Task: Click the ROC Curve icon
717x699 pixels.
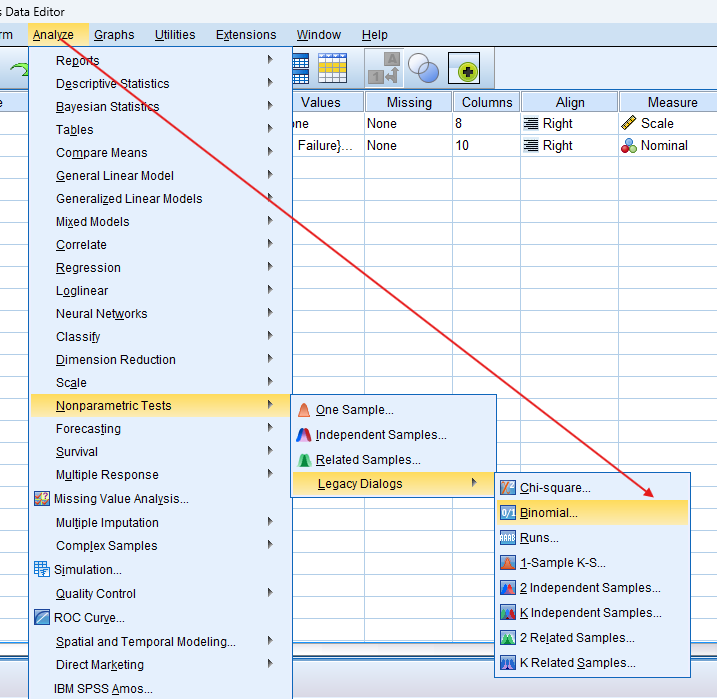Action: (x=42, y=618)
